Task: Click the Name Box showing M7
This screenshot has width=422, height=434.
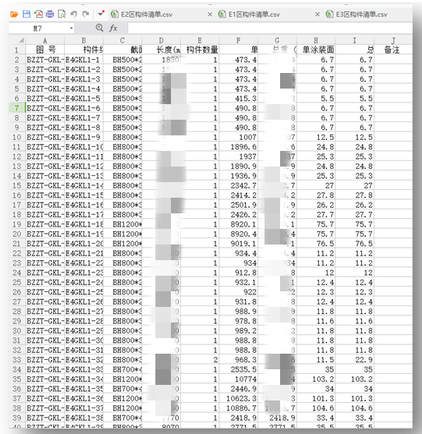Action: click(38, 28)
